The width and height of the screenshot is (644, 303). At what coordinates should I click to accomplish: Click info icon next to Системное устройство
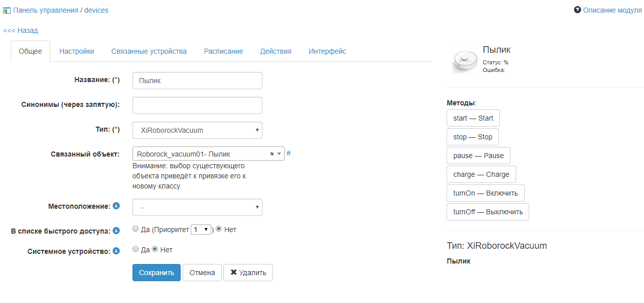coord(116,250)
